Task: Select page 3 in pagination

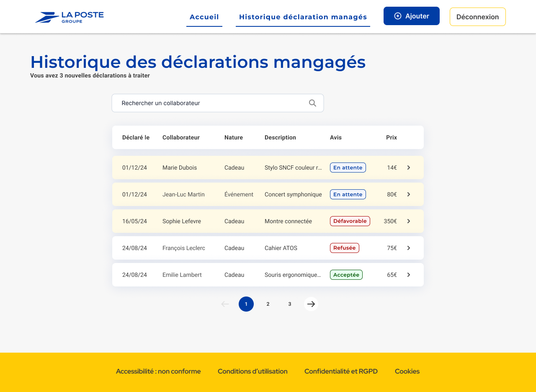Action: (x=290, y=304)
